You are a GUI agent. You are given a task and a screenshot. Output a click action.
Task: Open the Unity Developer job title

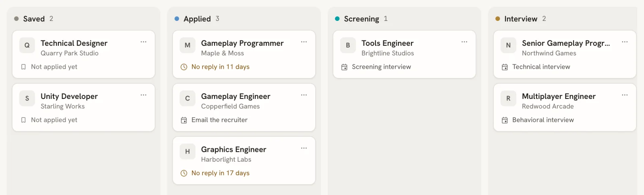pos(69,96)
